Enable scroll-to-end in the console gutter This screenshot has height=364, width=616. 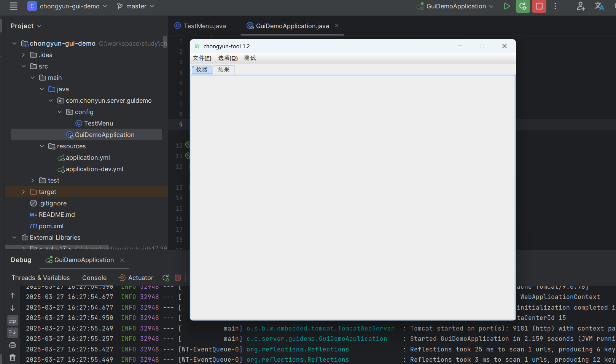click(x=13, y=332)
